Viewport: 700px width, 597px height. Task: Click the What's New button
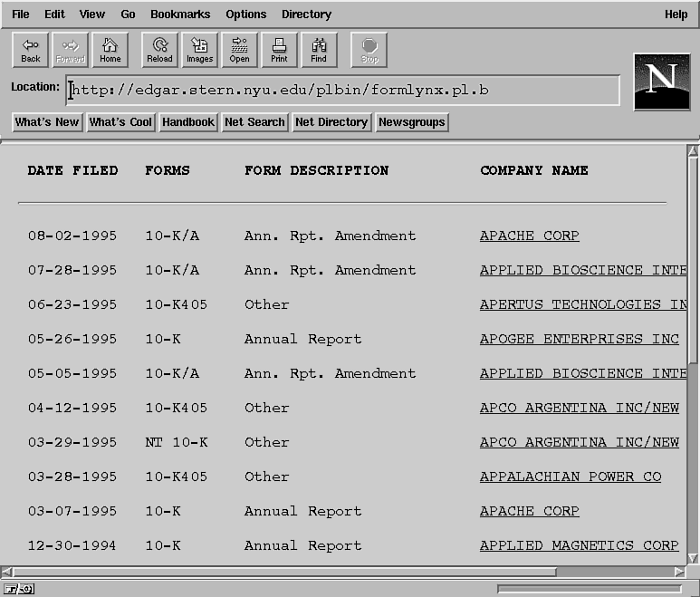click(x=47, y=122)
